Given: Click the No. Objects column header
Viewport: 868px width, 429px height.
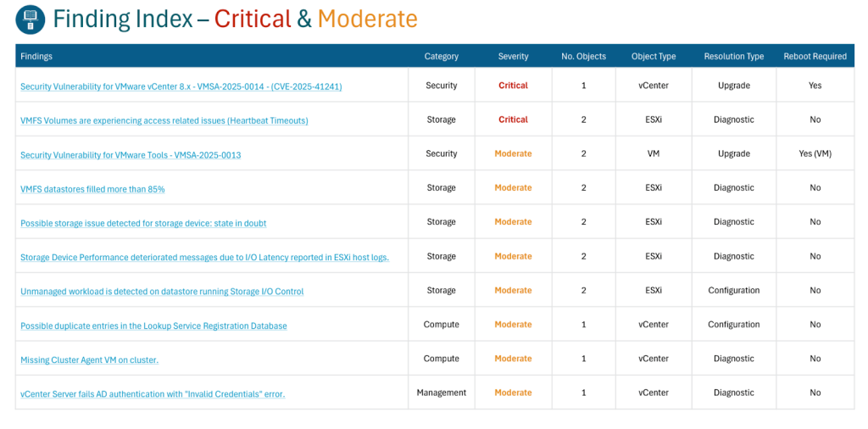Looking at the screenshot, I should (x=583, y=57).
